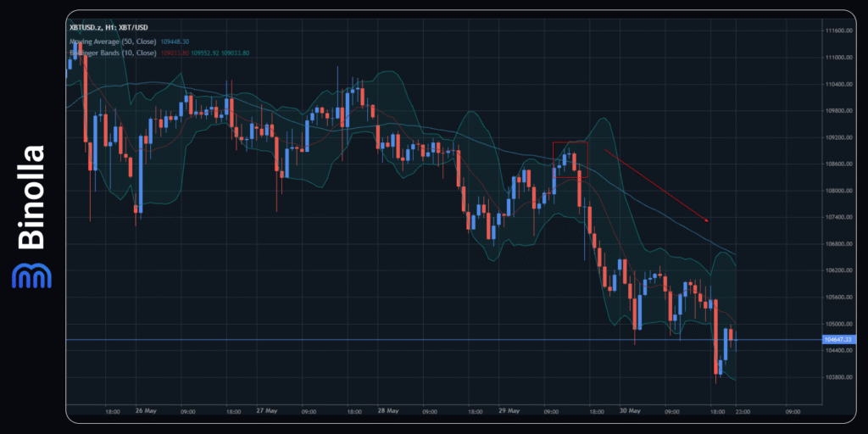The image size is (868, 434).
Task: Click the 111600.00 price axis label
Action: tap(837, 31)
